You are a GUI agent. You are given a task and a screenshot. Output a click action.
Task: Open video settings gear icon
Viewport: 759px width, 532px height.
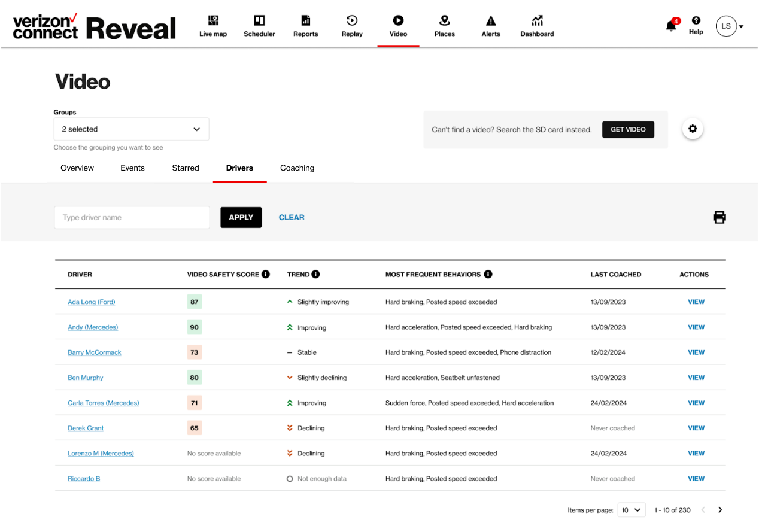(x=693, y=129)
